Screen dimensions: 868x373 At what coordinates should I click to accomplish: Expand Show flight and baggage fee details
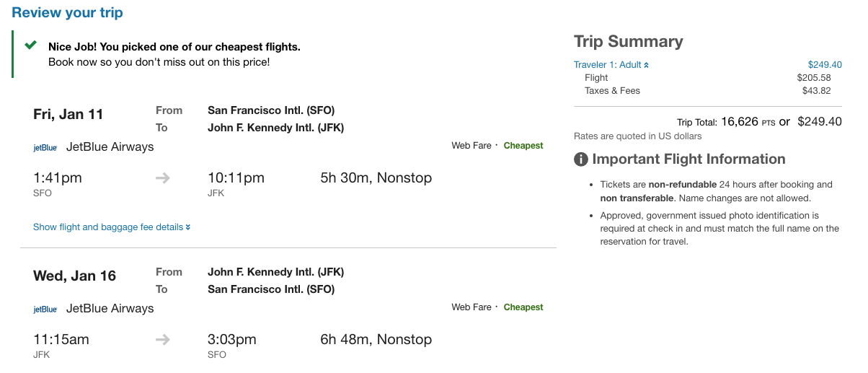point(112,227)
